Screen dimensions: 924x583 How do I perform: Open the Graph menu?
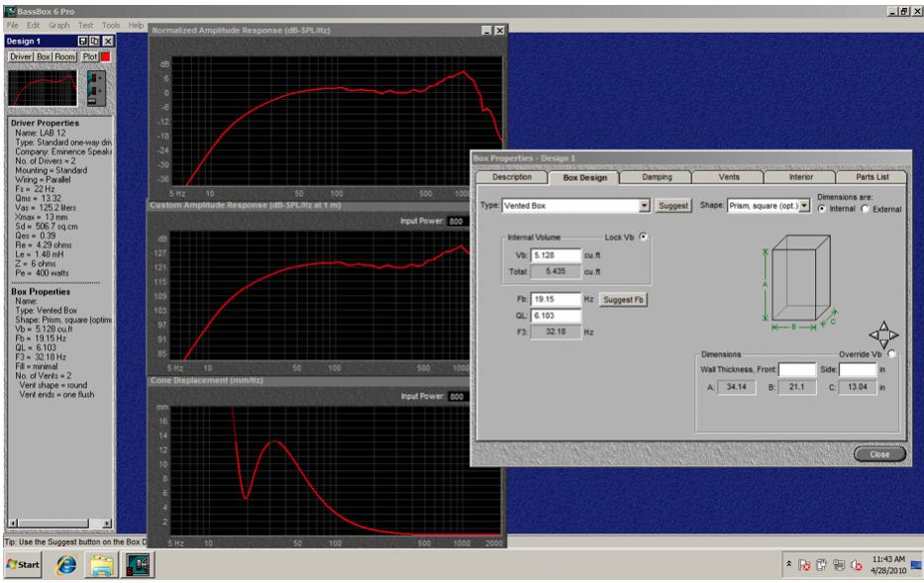(59, 26)
